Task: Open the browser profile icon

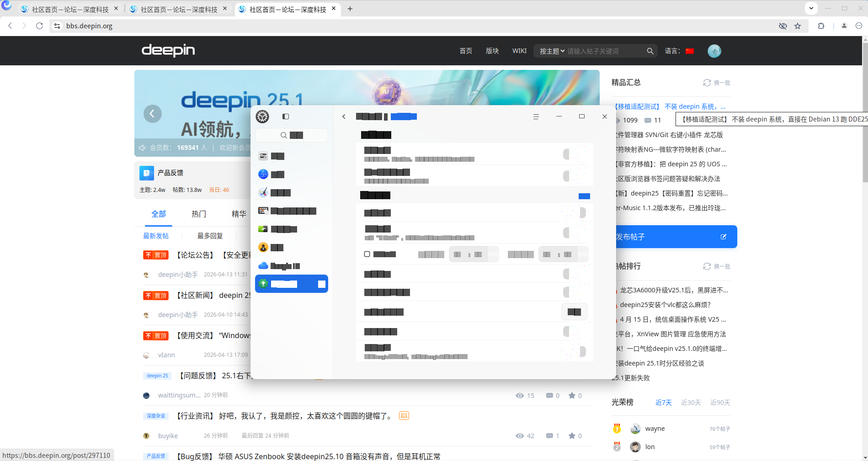Action: [844, 26]
